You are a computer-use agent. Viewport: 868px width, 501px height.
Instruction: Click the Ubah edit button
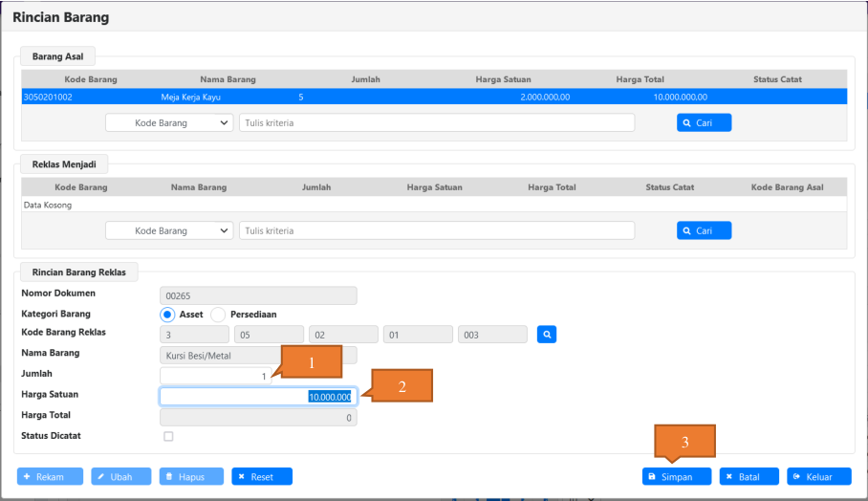pyautogui.click(x=120, y=476)
